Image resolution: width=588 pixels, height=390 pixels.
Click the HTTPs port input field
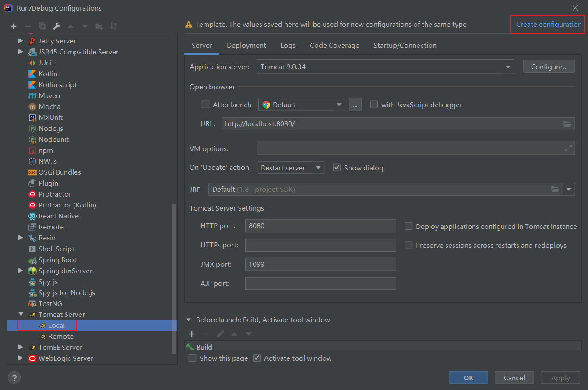coord(320,245)
